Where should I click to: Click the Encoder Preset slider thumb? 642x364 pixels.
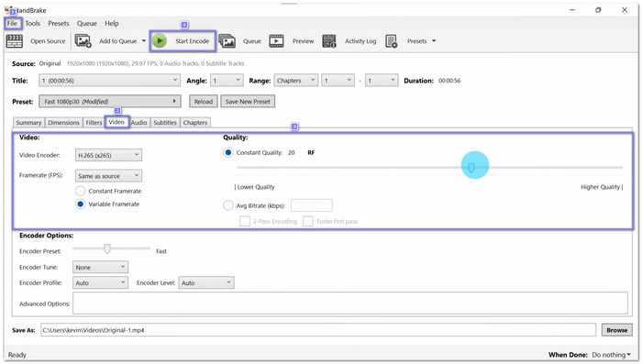point(107,248)
